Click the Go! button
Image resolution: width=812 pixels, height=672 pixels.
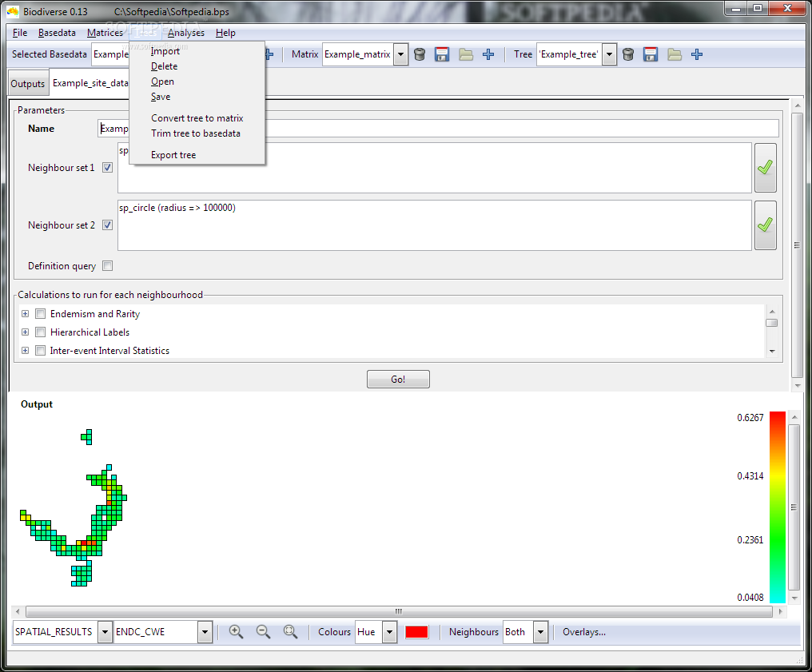398,379
